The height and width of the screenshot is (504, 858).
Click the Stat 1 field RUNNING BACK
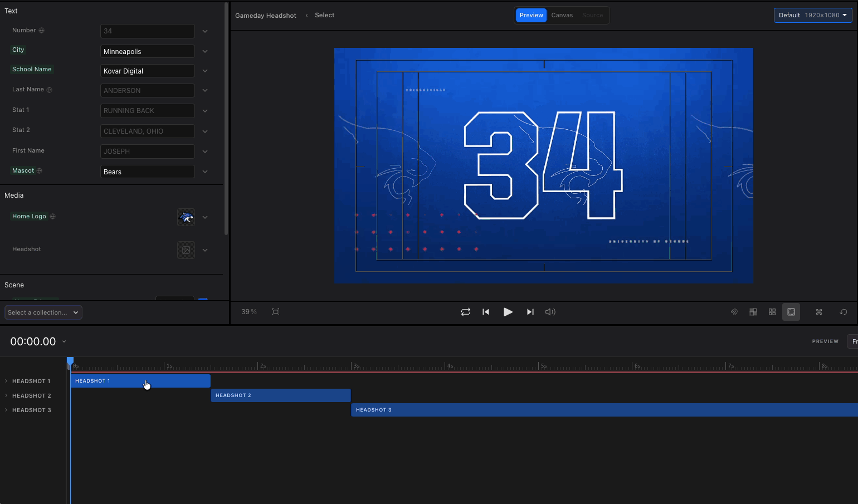(x=148, y=111)
